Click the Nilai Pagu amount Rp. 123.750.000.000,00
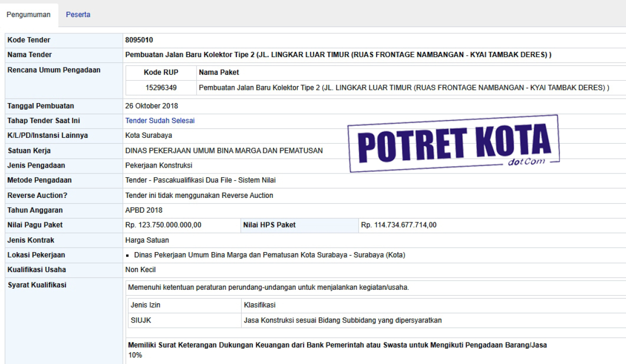This screenshot has width=626, height=364. 163,225
